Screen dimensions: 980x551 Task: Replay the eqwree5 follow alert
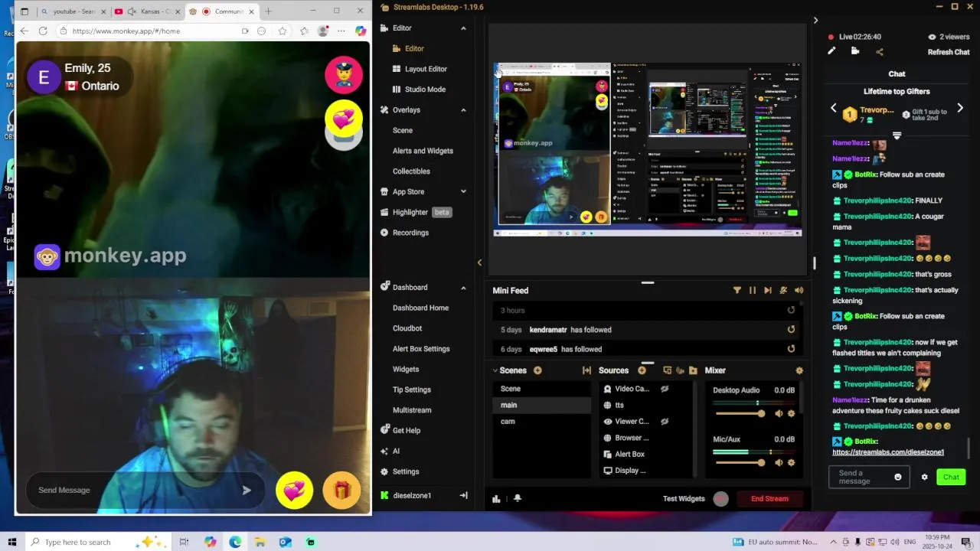pyautogui.click(x=791, y=349)
